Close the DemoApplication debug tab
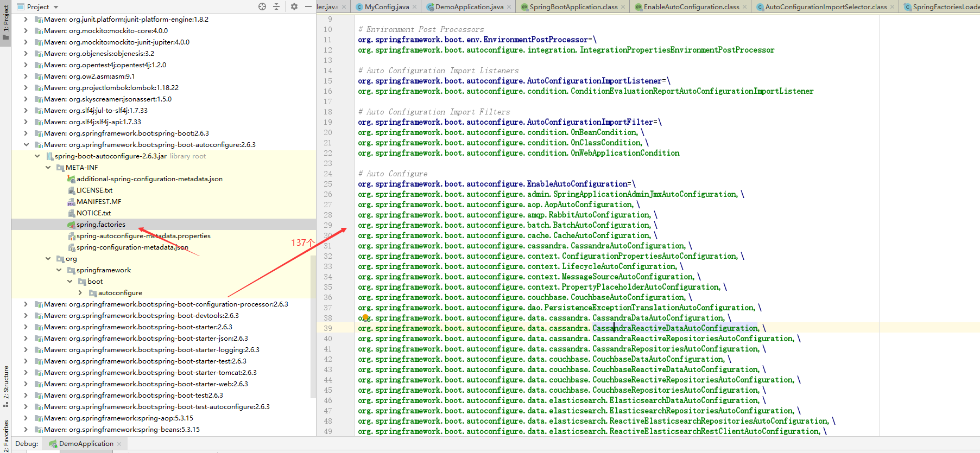 click(x=119, y=444)
